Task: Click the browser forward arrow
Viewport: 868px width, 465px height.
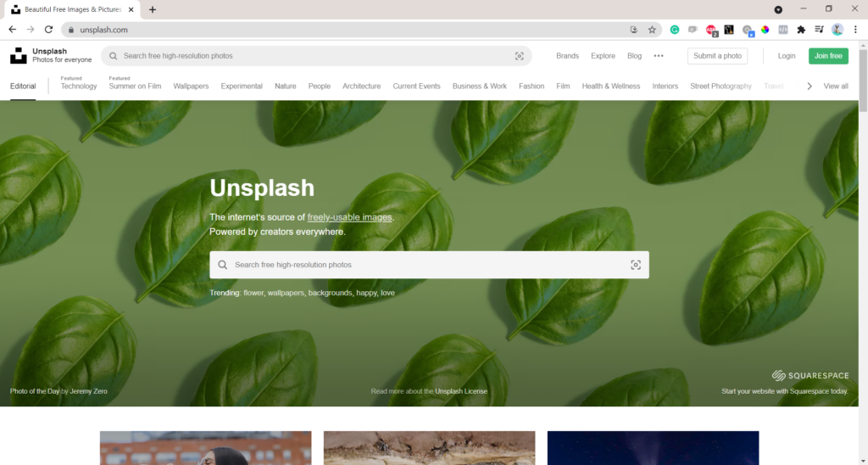Action: coord(31,30)
